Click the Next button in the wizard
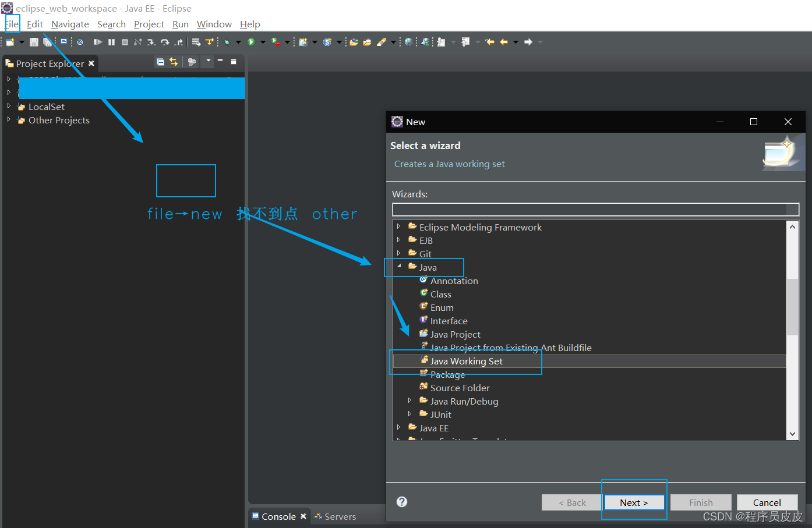This screenshot has height=528, width=812. [634, 502]
